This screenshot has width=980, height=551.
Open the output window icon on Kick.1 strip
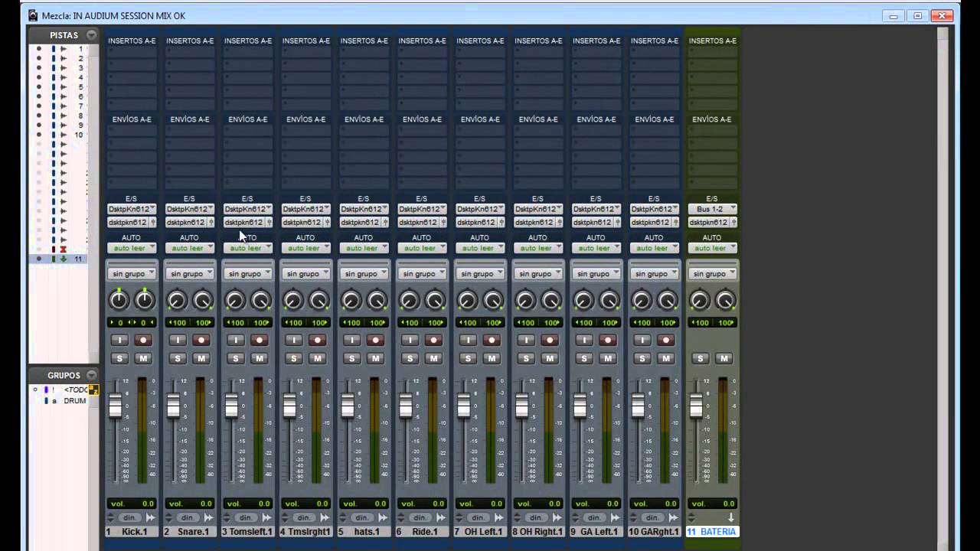[x=153, y=222]
